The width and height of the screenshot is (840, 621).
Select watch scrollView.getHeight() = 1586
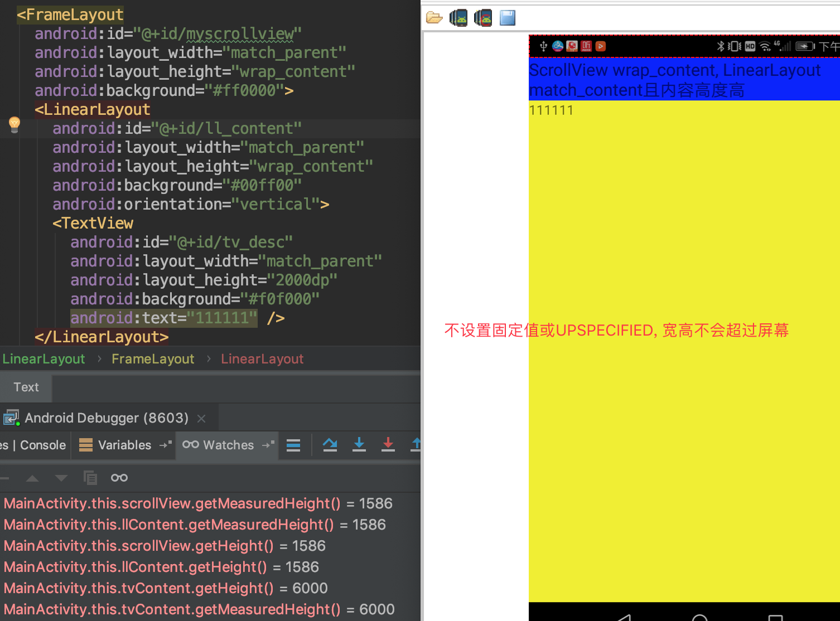(165, 546)
